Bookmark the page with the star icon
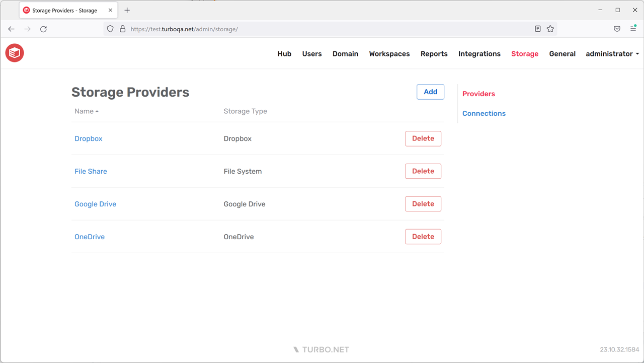This screenshot has height=363, width=644. 550,29
